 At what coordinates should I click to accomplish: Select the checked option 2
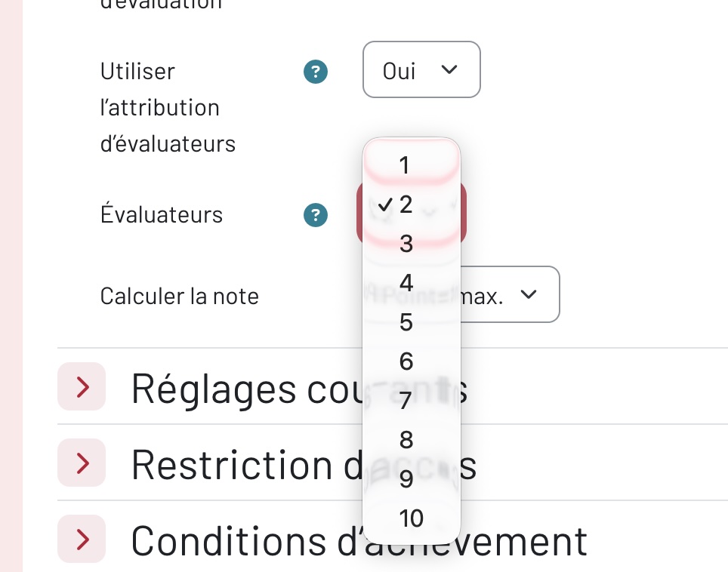pos(406,204)
